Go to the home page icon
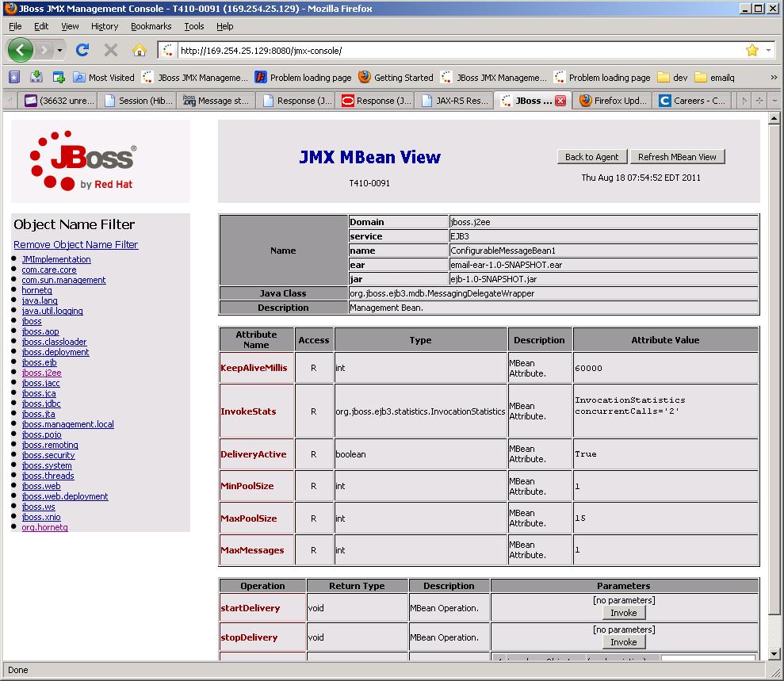Viewport: 784px width, 681px height. 139,50
